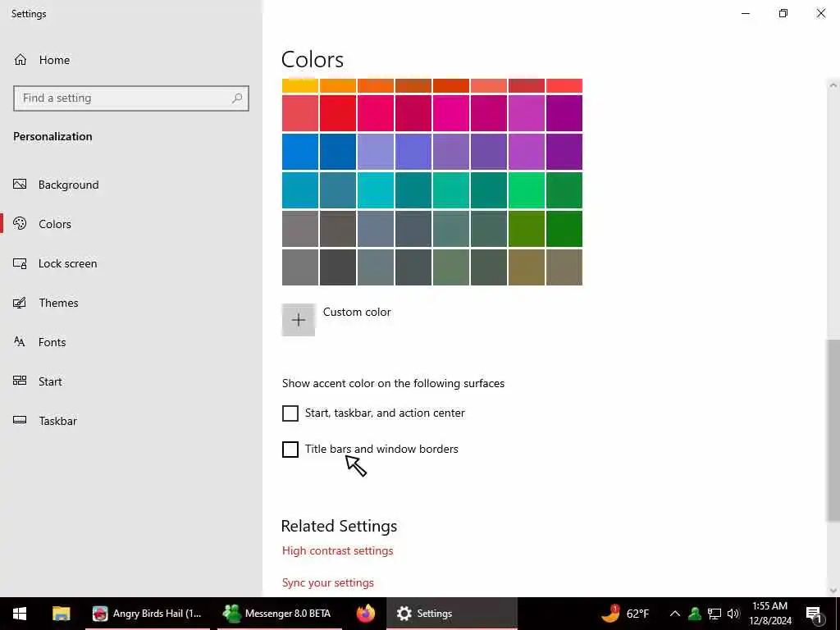Viewport: 840px width, 630px height.
Task: Click the search magnifier icon
Action: click(x=237, y=98)
